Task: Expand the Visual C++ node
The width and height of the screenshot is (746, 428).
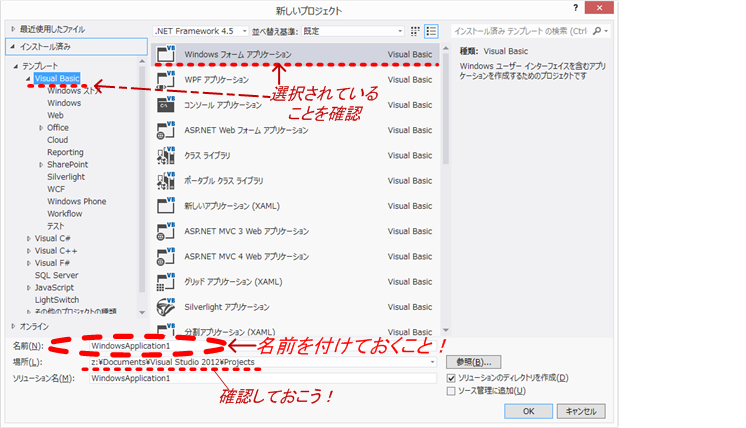Action: tap(29, 251)
